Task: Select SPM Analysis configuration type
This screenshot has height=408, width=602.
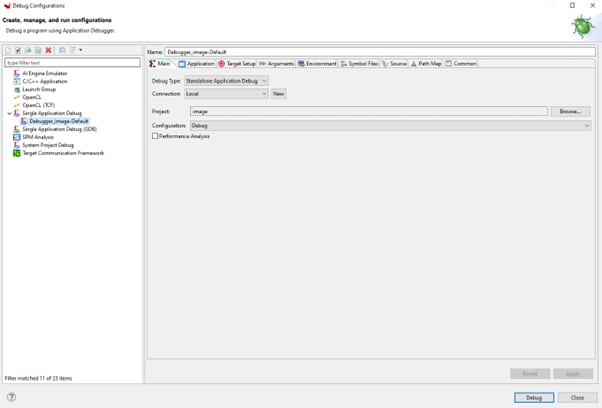Action: 38,137
